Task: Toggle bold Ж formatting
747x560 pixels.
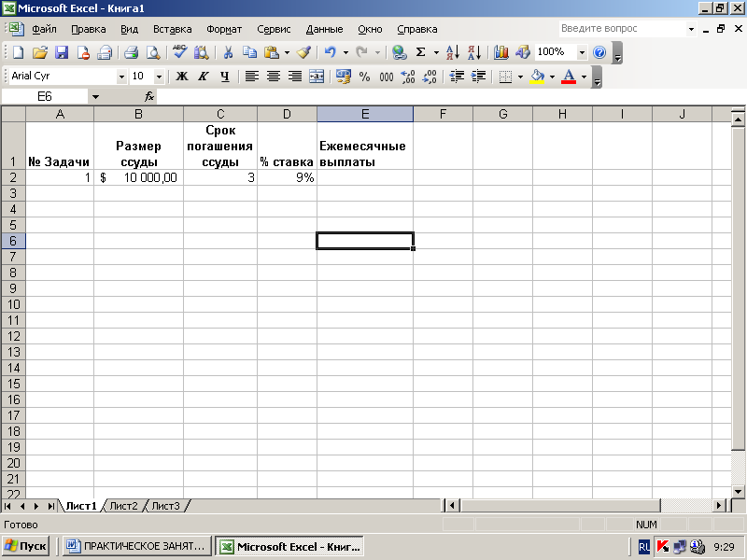Action: (182, 77)
